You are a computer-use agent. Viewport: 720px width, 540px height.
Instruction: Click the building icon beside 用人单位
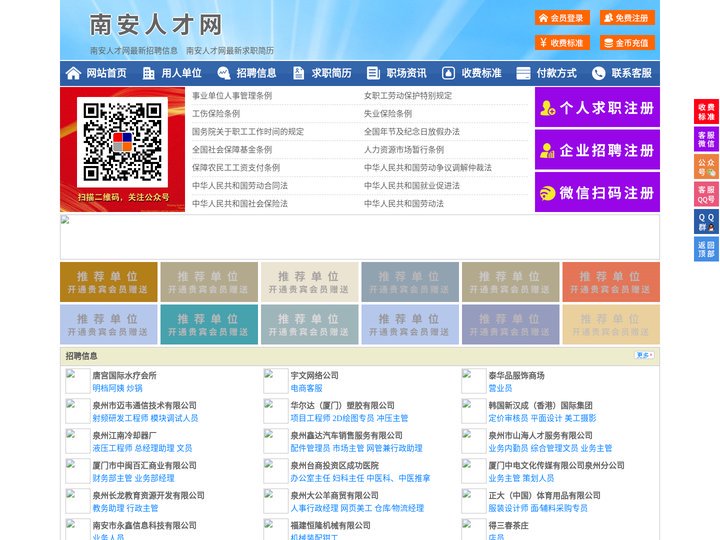[x=148, y=73]
